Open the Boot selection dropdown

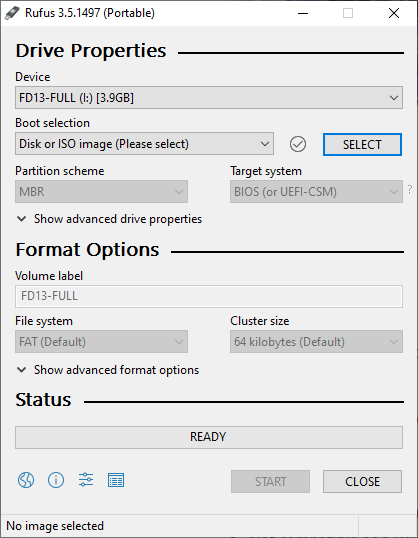click(144, 144)
